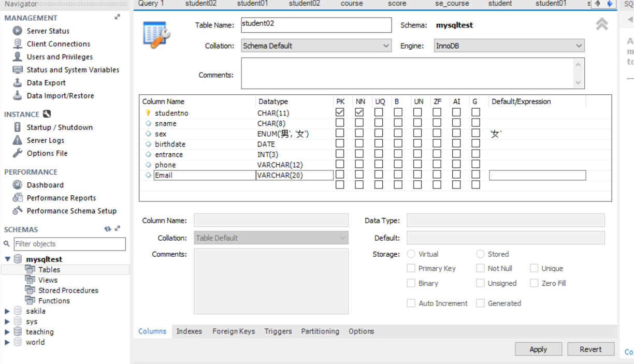Click the Data Import/Restore icon
634x364 pixels.
click(x=18, y=96)
